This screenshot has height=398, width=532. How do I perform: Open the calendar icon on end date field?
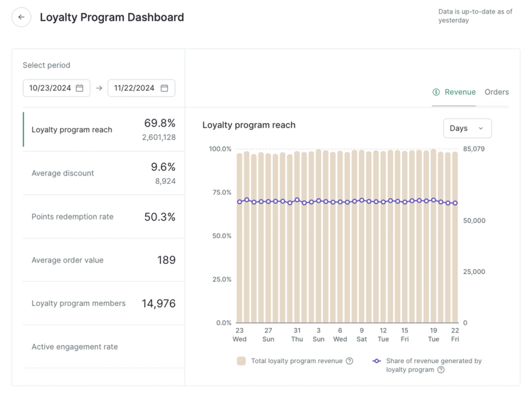pos(165,88)
